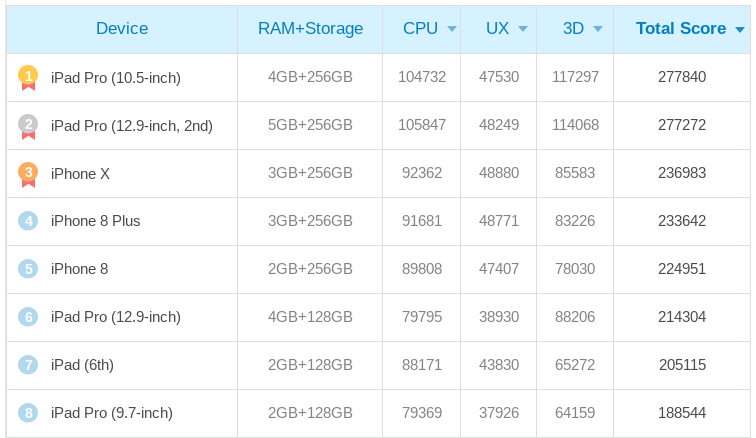Click the rank 4 circle badge
The height and width of the screenshot is (438, 756).
28,221
